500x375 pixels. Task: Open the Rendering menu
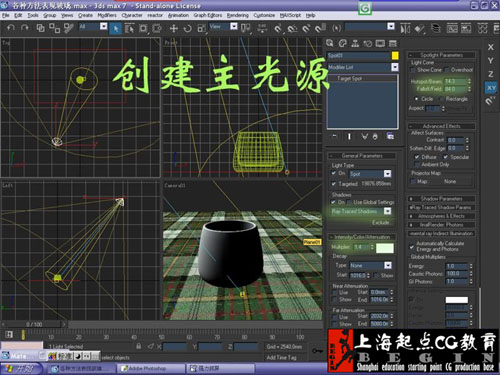[238, 15]
